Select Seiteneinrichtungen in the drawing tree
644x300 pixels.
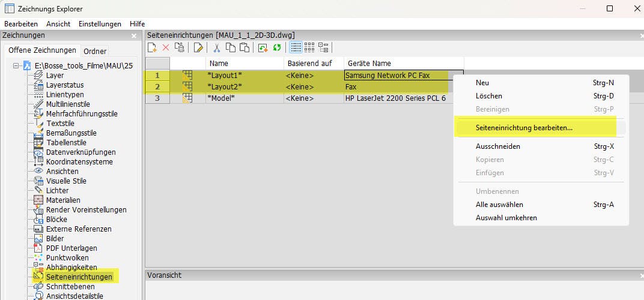click(79, 277)
